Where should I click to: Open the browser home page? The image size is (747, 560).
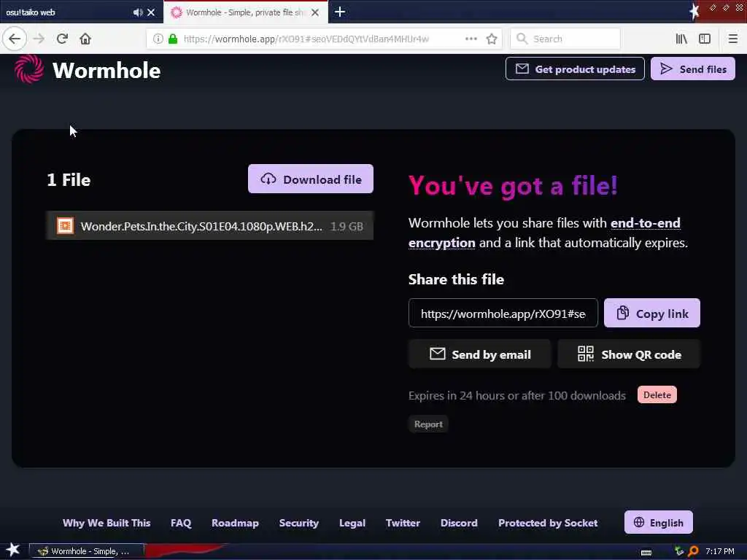(x=85, y=39)
